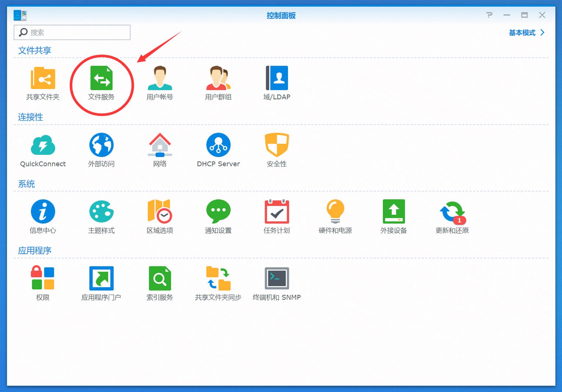This screenshot has height=392, width=562.
Task: Minimize the 控制面板 window
Action: (x=507, y=15)
